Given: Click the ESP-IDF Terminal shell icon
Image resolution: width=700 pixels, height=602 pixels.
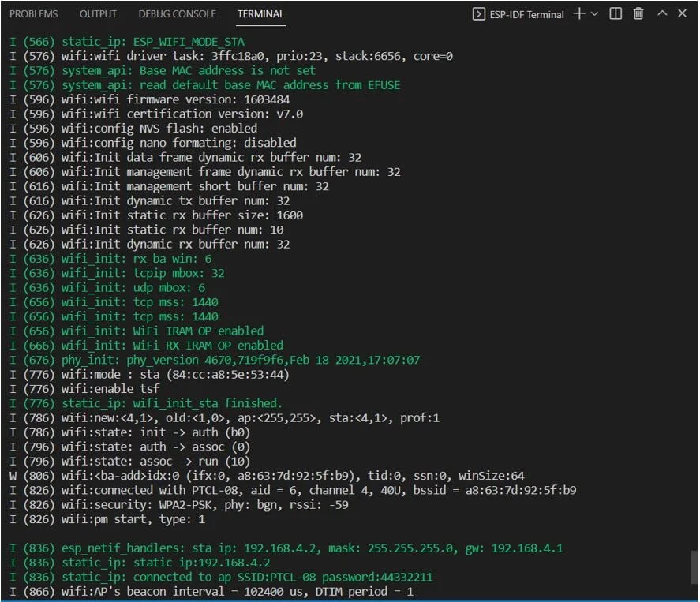Looking at the screenshot, I should pyautogui.click(x=477, y=13).
